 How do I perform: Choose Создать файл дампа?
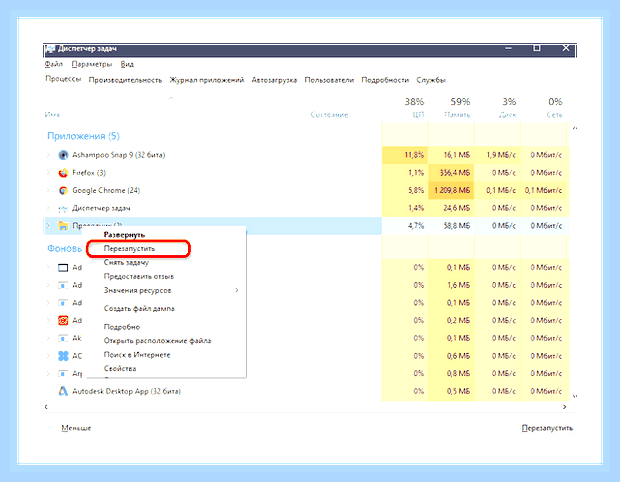[139, 308]
